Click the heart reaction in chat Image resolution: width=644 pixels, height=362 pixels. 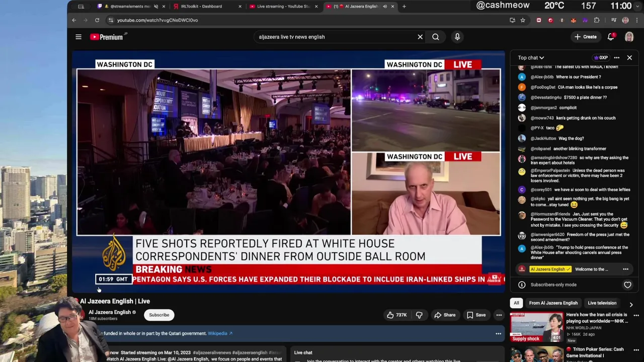tap(627, 285)
